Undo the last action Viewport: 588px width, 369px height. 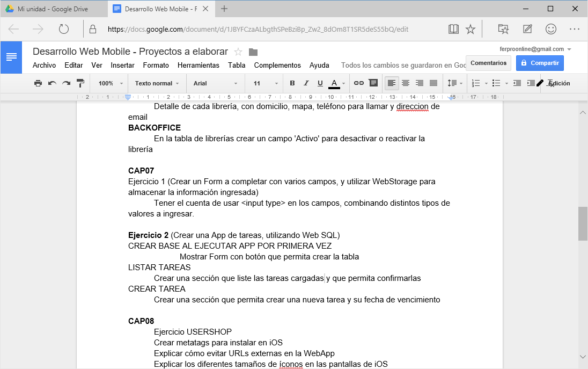click(52, 83)
